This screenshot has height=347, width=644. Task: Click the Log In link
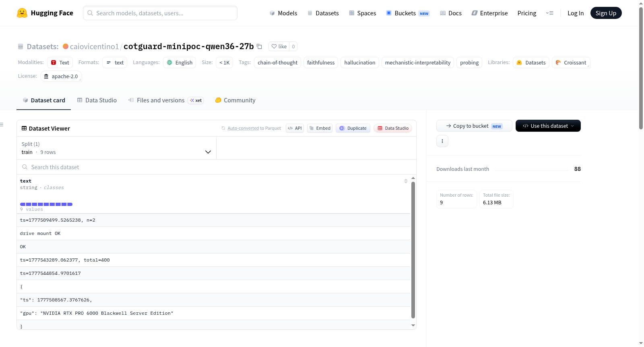coord(576,13)
